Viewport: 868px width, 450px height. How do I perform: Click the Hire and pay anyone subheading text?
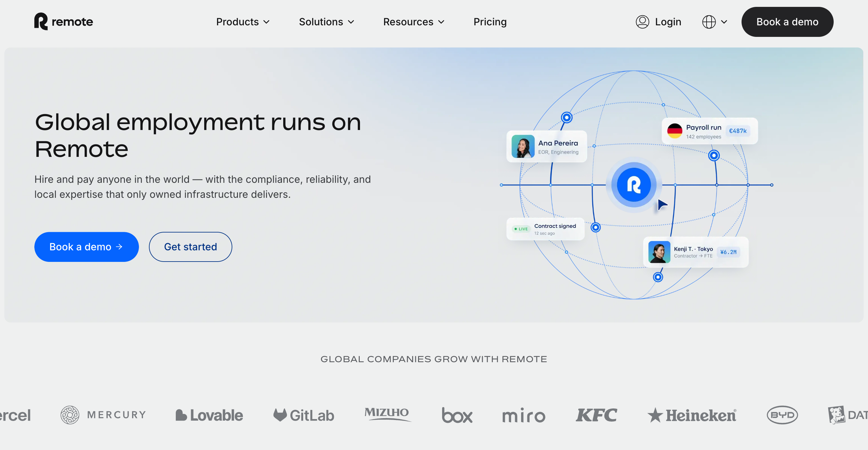click(x=203, y=187)
